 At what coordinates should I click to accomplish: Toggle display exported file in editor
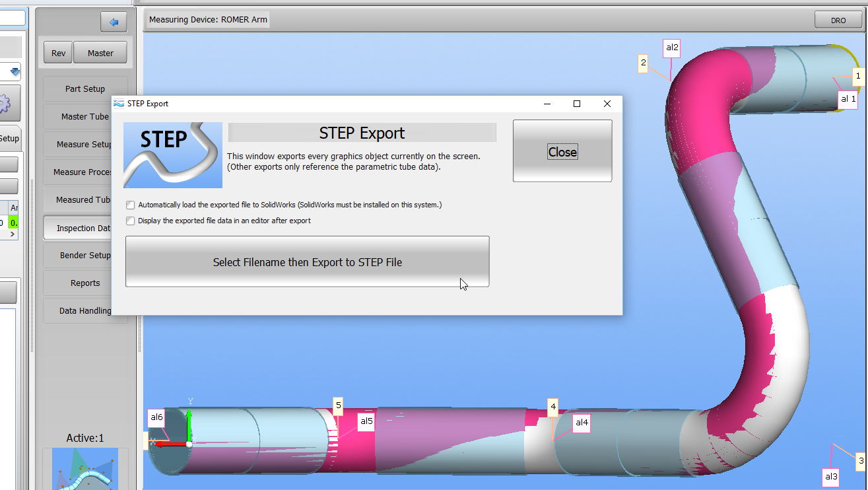pyautogui.click(x=131, y=221)
